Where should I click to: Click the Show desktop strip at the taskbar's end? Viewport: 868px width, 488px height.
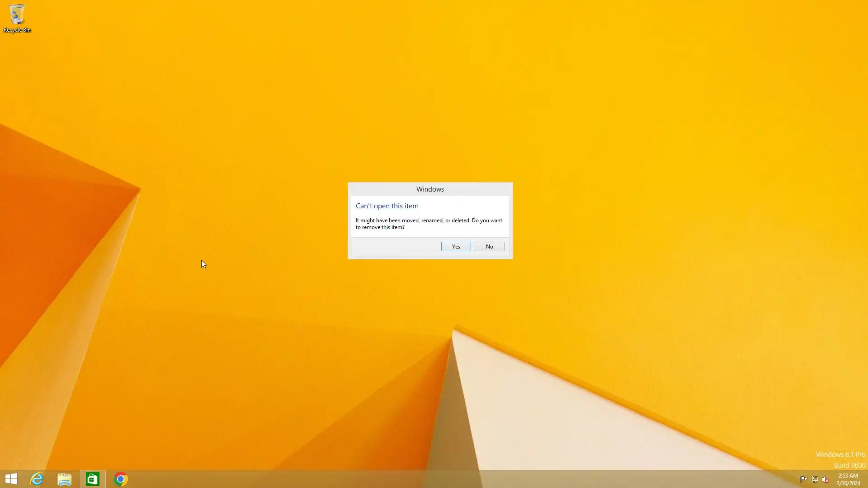[866, 479]
